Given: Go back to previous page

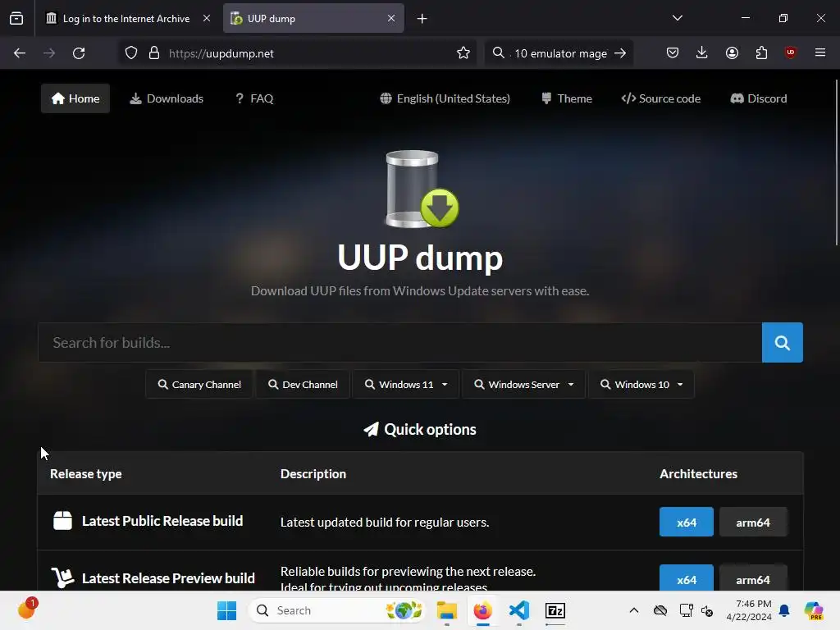Looking at the screenshot, I should 20,53.
